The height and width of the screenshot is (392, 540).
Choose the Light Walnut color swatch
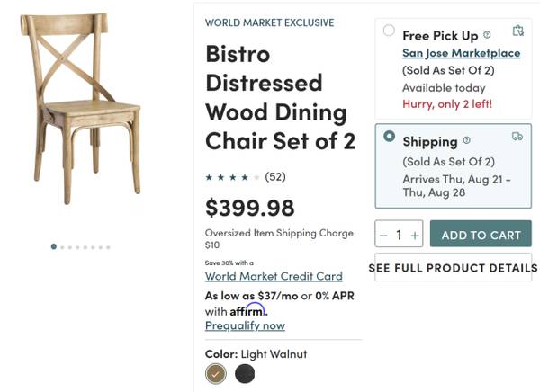[216, 373]
